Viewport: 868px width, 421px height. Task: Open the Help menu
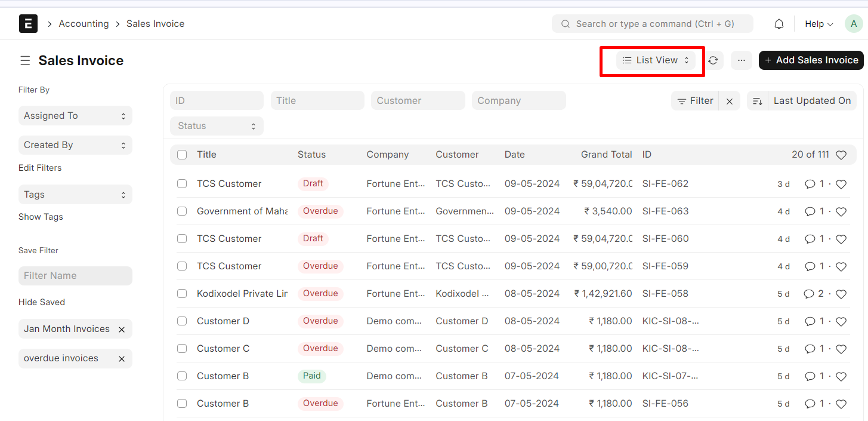pyautogui.click(x=818, y=24)
